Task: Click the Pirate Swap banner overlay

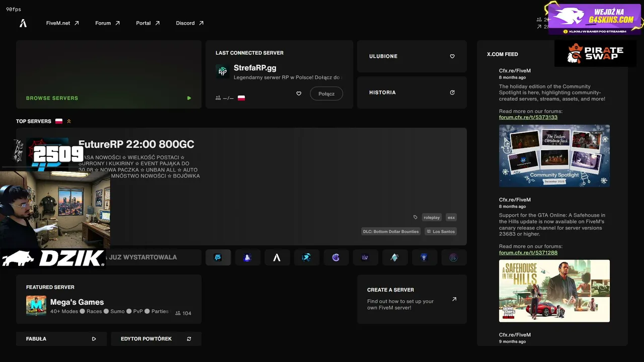Action: pyautogui.click(x=595, y=53)
